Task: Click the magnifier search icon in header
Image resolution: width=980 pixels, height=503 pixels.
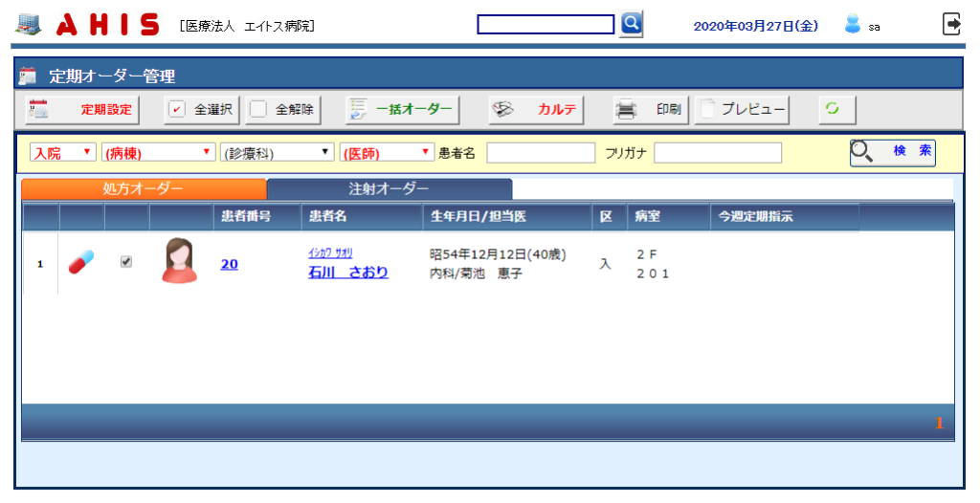Action: coord(631,24)
